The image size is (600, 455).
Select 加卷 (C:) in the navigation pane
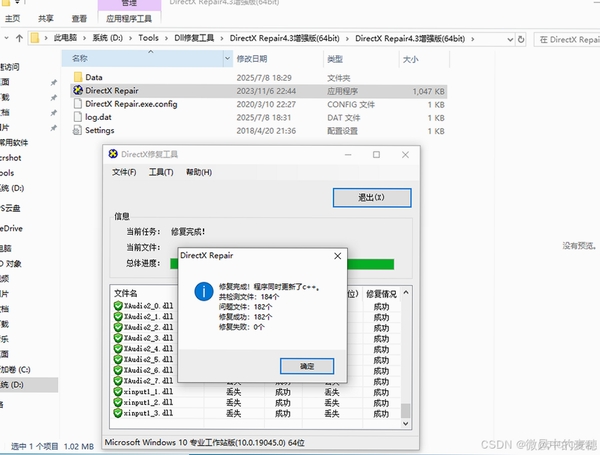[x=15, y=370]
